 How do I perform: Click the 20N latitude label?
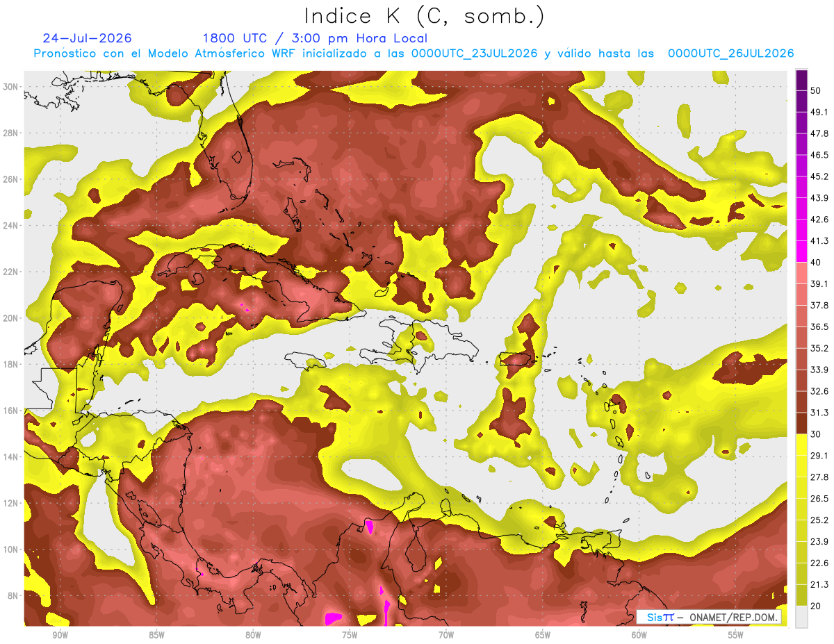pyautogui.click(x=10, y=318)
